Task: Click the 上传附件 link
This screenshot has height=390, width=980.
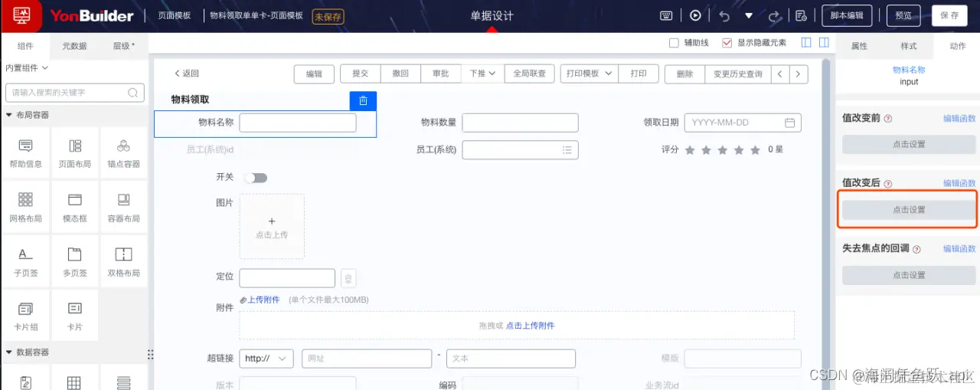Action: pyautogui.click(x=263, y=300)
